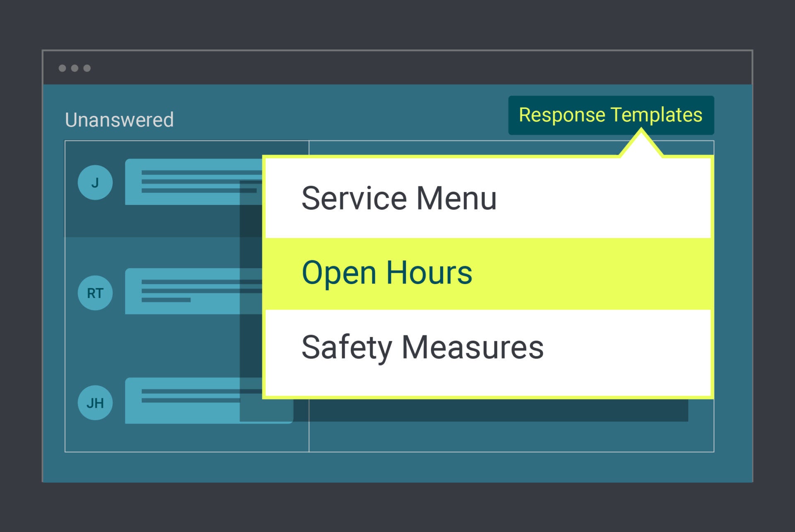Screen dimensions: 795x532
Task: Open the Response Templates dropdown
Action: click(611, 115)
